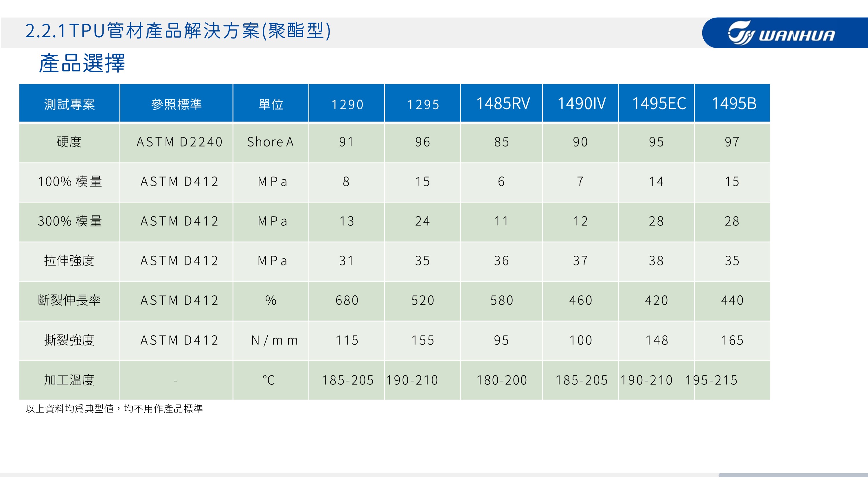Click the '1495EC' column header
Image resolution: width=868 pixels, height=488 pixels.
tap(656, 103)
